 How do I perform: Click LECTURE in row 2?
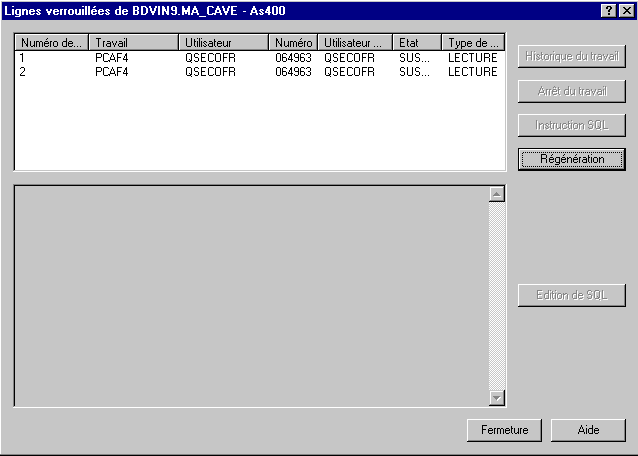(473, 72)
